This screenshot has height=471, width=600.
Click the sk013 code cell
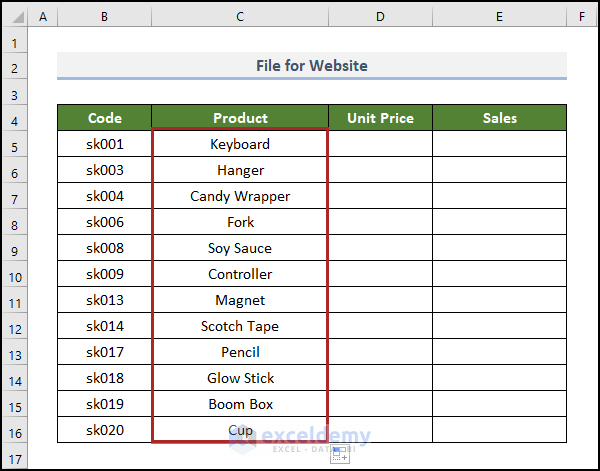pyautogui.click(x=105, y=300)
